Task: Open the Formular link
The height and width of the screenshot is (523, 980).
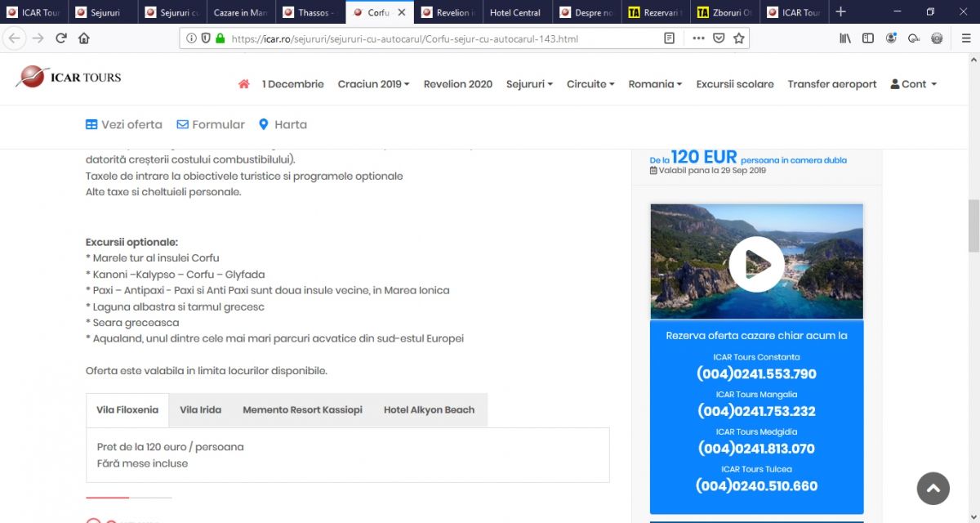Action: click(x=211, y=125)
